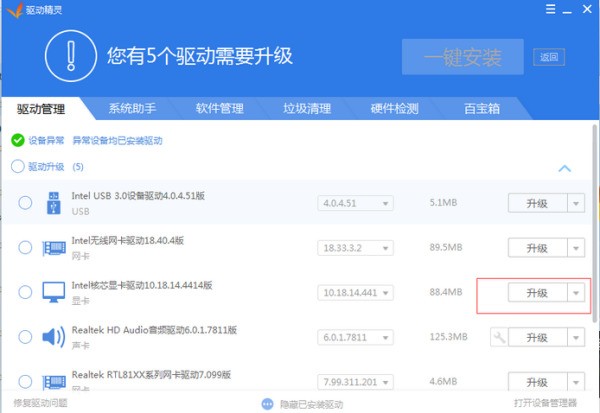
Task: Upgrade the Intel无线网卡 driver
Action: click(x=537, y=248)
